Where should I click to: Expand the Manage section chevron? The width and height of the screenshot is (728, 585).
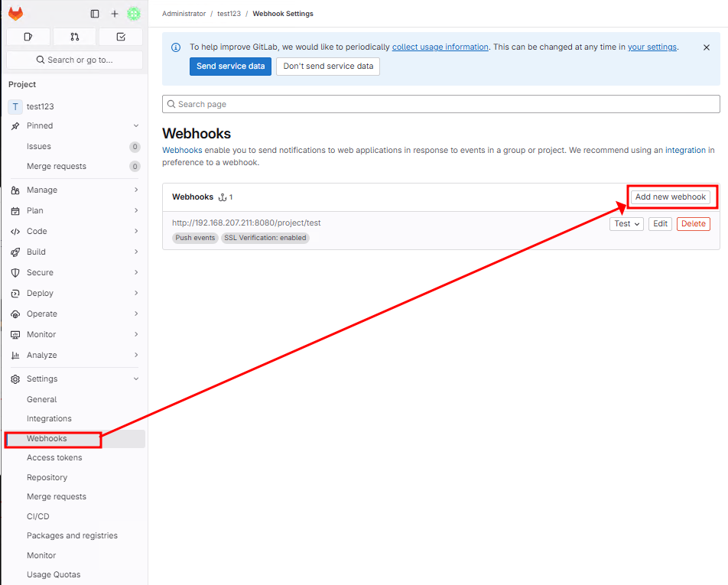pyautogui.click(x=136, y=190)
